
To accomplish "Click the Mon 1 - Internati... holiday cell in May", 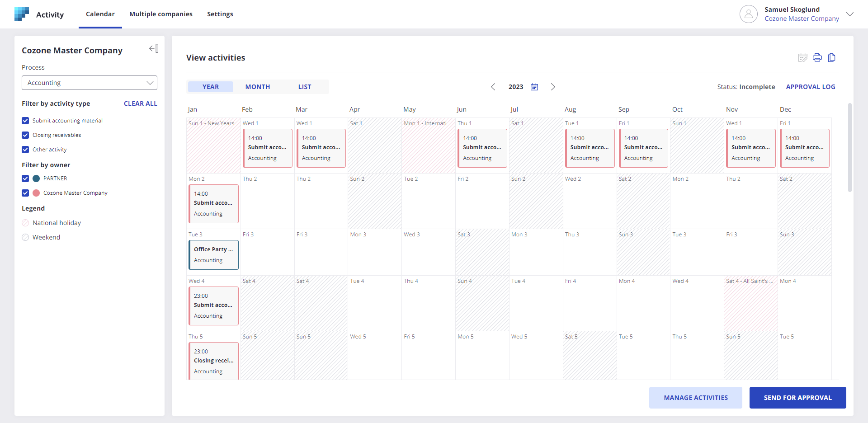I will pyautogui.click(x=428, y=146).
